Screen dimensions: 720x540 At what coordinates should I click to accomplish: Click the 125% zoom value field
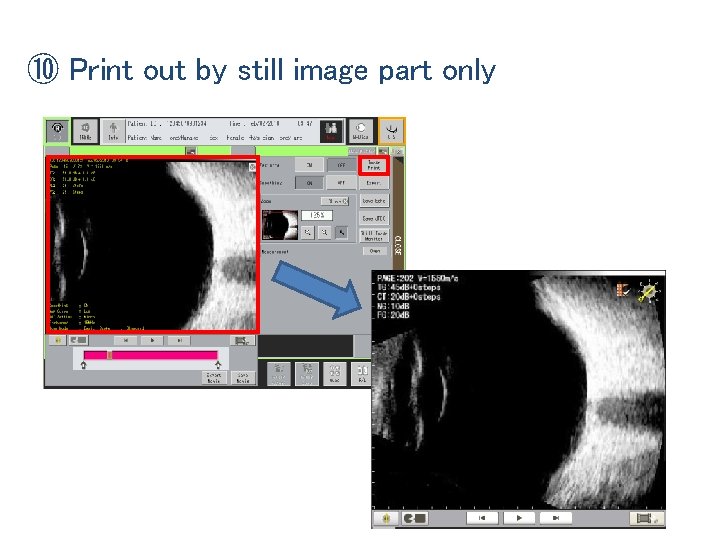pyautogui.click(x=317, y=215)
